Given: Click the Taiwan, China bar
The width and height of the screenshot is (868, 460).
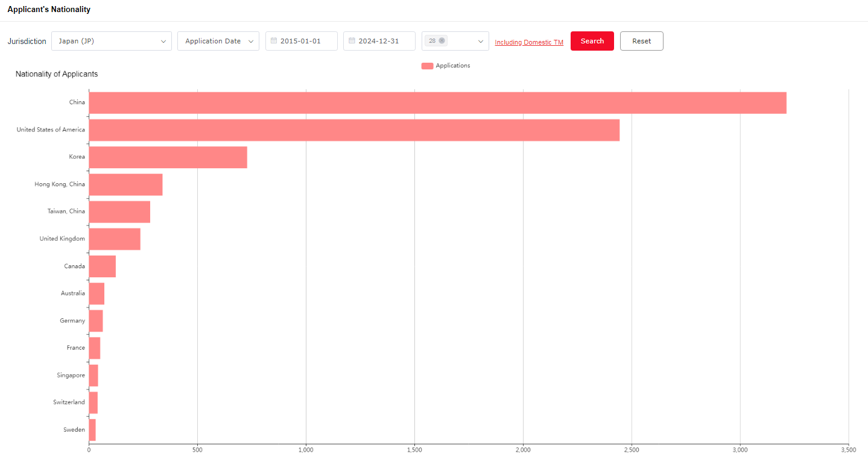Looking at the screenshot, I should pyautogui.click(x=119, y=212).
